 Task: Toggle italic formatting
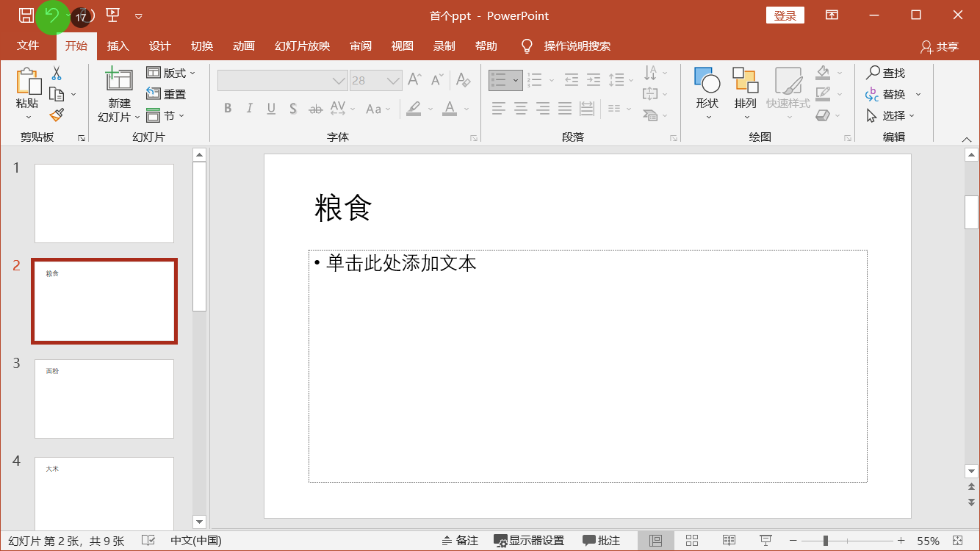pos(249,109)
